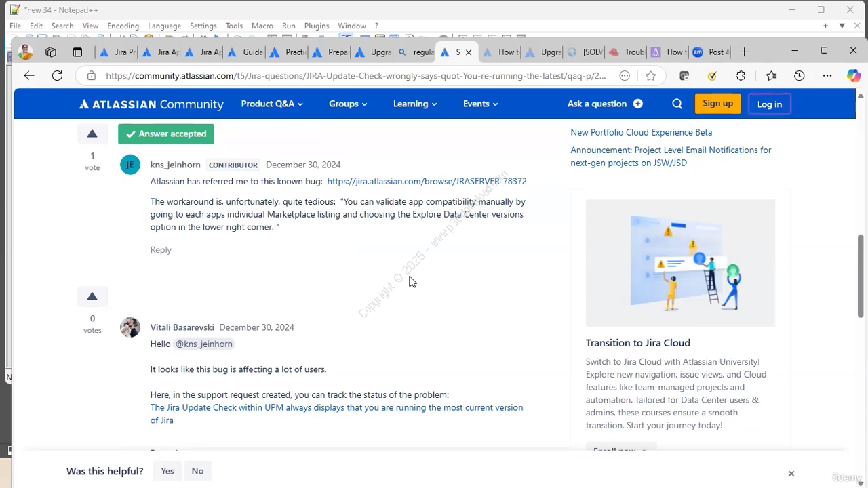This screenshot has height=488, width=868.
Task: Click the Atlassian Community logo
Action: tap(151, 104)
